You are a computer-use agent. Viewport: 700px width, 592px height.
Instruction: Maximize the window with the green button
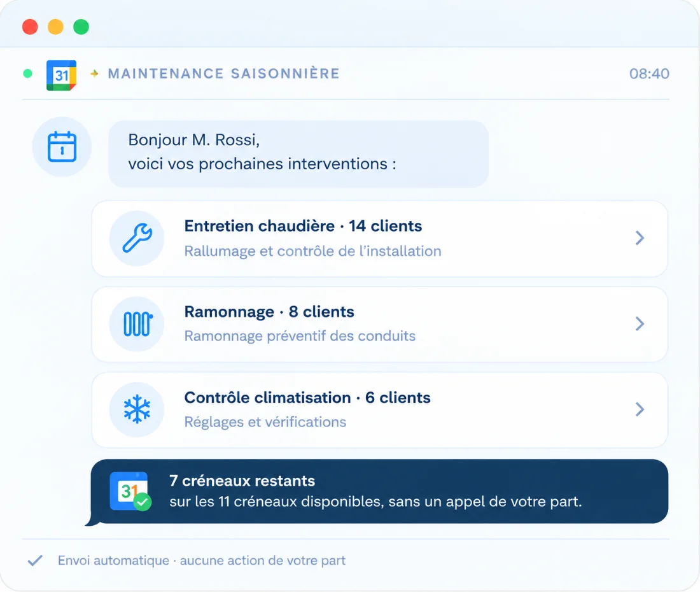click(81, 27)
